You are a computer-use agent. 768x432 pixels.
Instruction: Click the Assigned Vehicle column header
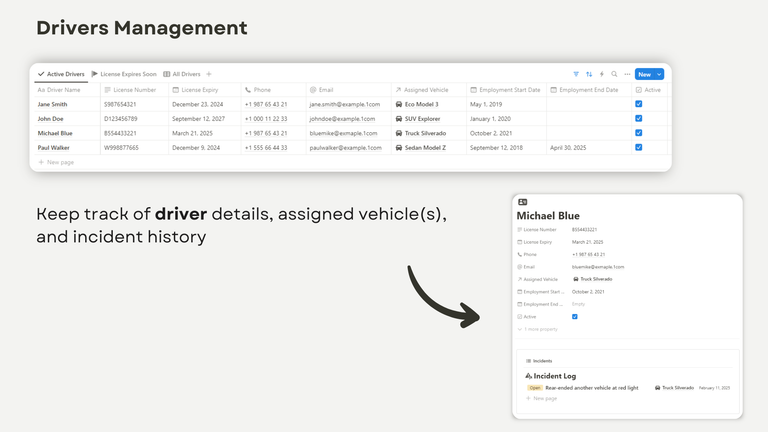point(422,90)
